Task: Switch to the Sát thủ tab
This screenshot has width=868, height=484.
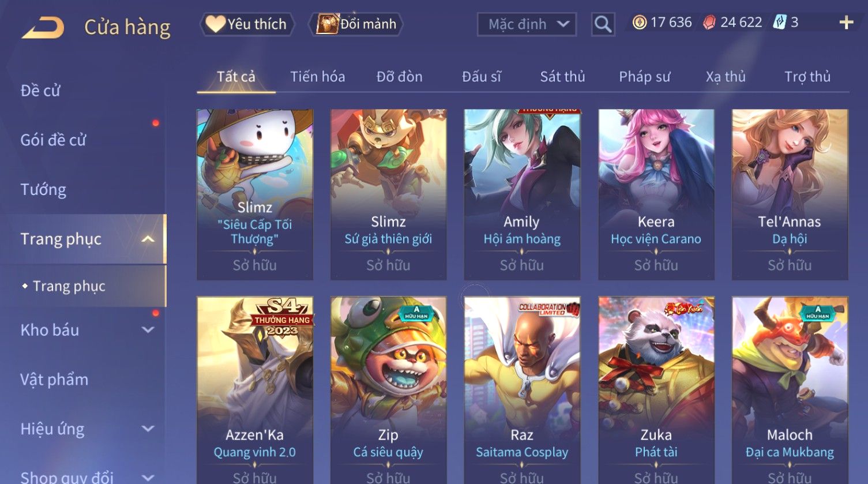Action: [562, 77]
